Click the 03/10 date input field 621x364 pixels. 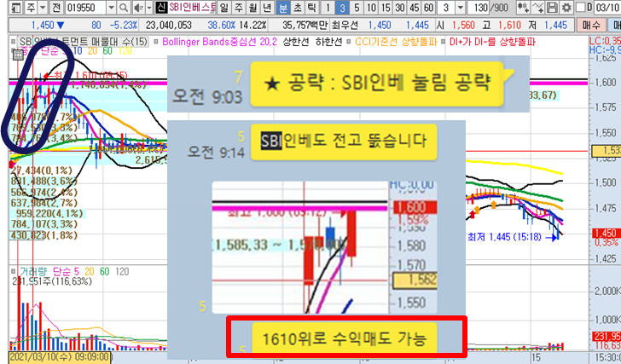[607, 7]
